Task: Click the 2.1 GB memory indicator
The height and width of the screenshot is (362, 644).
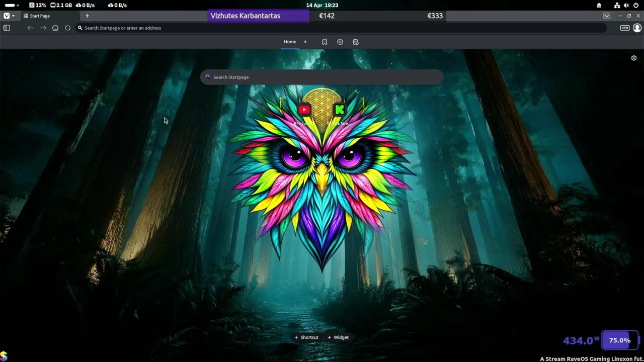Action: tap(61, 5)
